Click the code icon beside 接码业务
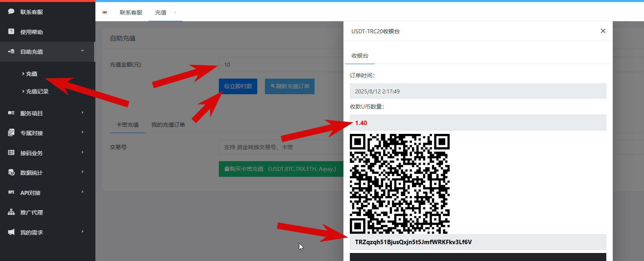The image size is (644, 261). pyautogui.click(x=11, y=153)
